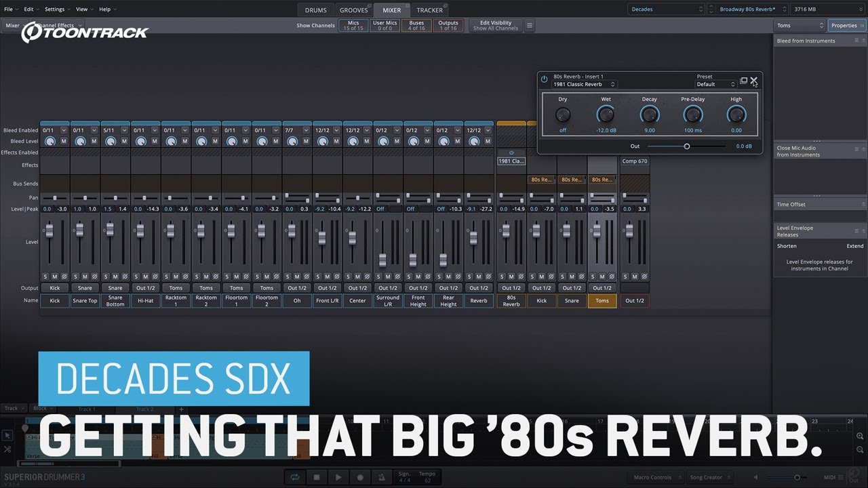Open the Comp 670 effect slot
The height and width of the screenshot is (488, 868).
(x=635, y=161)
